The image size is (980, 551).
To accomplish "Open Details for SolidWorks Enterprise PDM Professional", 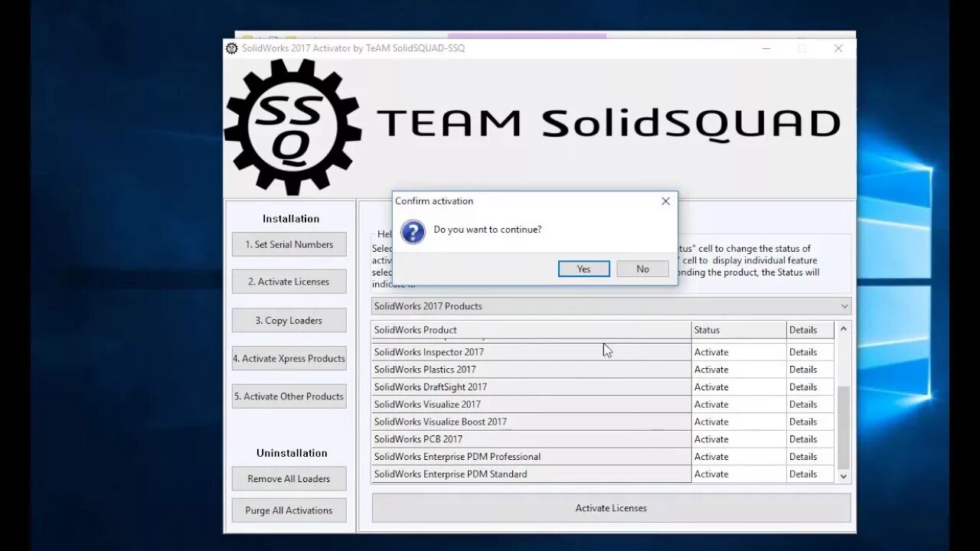I will pyautogui.click(x=802, y=456).
